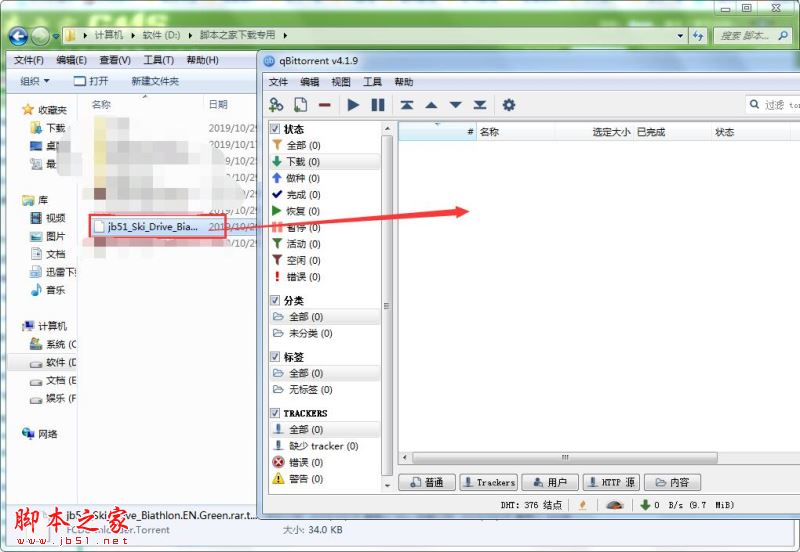Switch to 普通 tab
Screen dimensions: 800x552
(427, 482)
